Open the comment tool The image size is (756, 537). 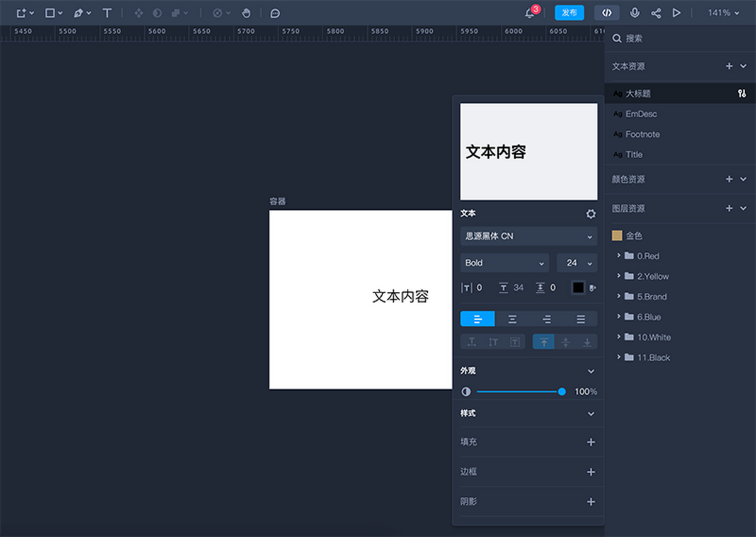(275, 13)
